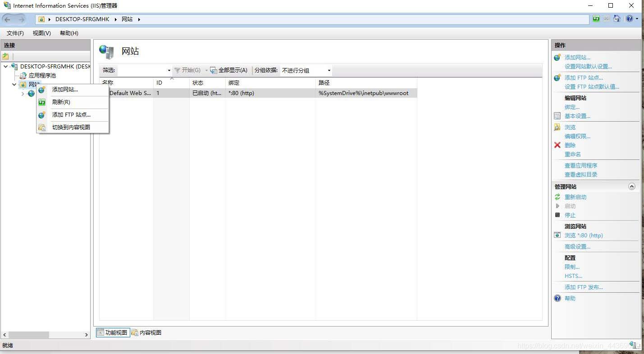Click HSTS... link

click(573, 276)
